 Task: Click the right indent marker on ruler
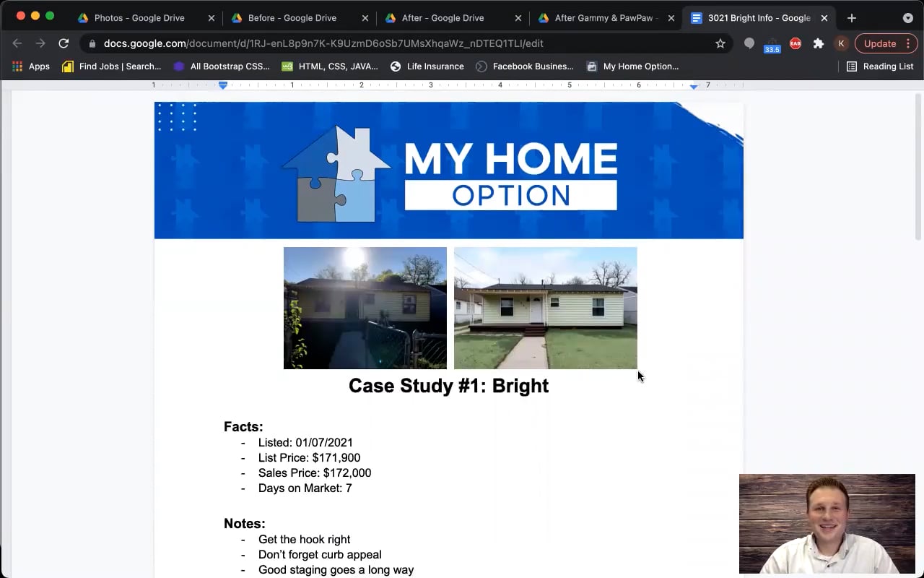point(694,86)
